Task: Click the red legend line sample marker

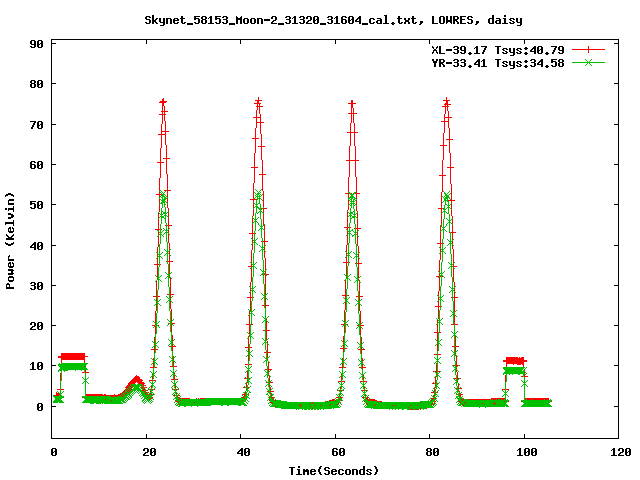Action: click(588, 50)
